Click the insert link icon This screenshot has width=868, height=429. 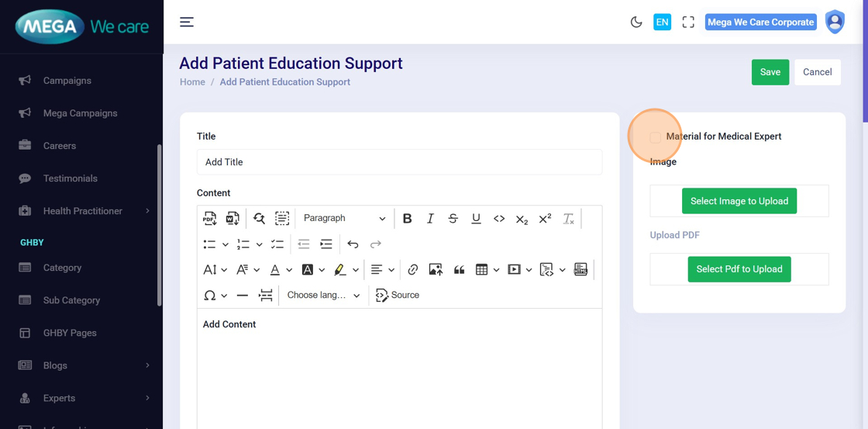pyautogui.click(x=412, y=270)
